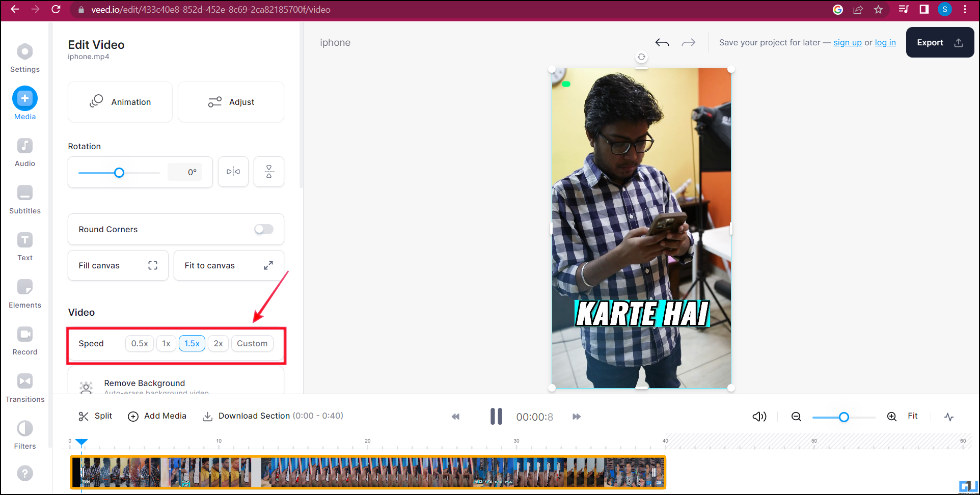Flip the video horizontally

pos(233,172)
